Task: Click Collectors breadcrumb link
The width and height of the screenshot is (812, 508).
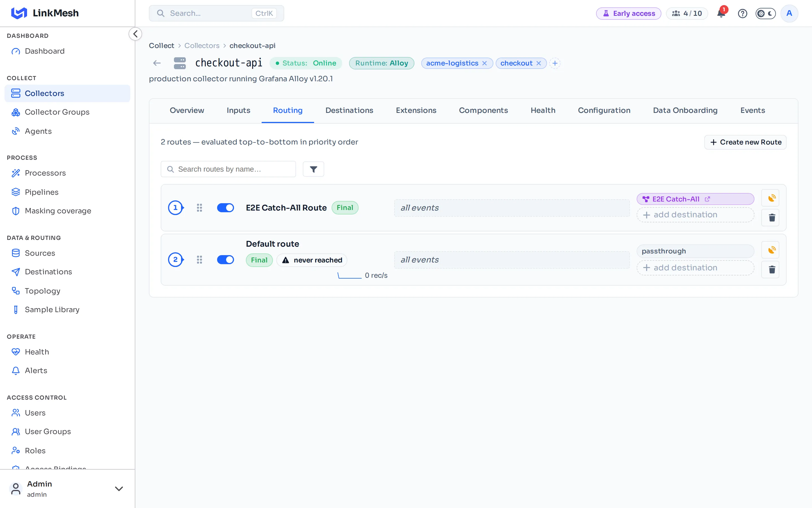Action: 202,46
